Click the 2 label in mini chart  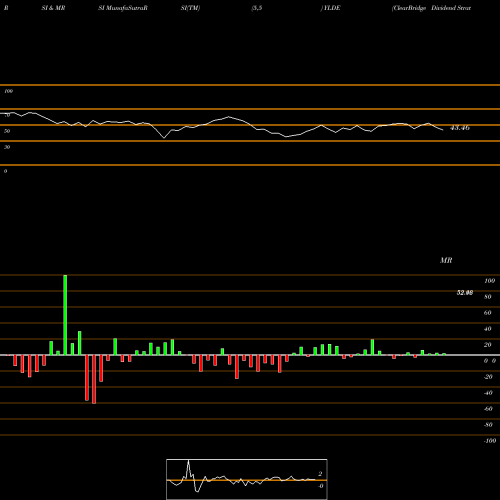(x=320, y=474)
